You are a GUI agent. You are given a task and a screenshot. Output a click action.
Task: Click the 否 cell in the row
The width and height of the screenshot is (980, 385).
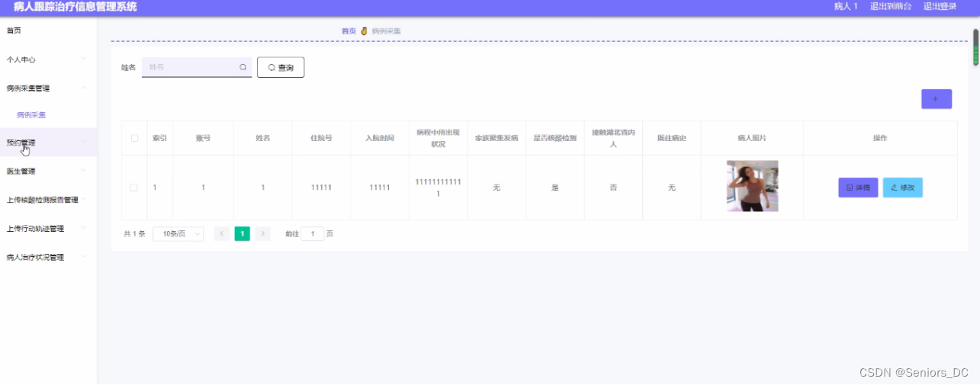pyautogui.click(x=613, y=188)
